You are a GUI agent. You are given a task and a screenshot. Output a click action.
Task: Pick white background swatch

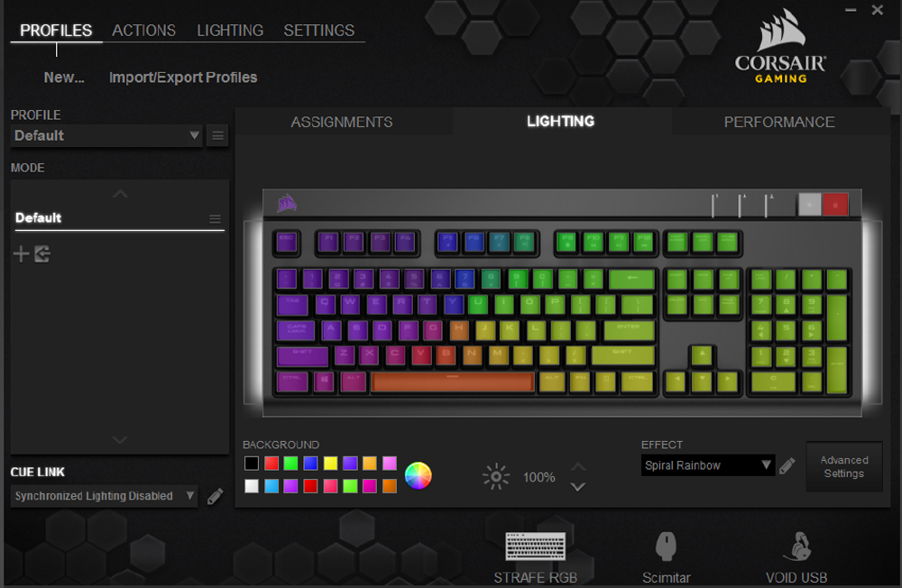click(x=252, y=486)
